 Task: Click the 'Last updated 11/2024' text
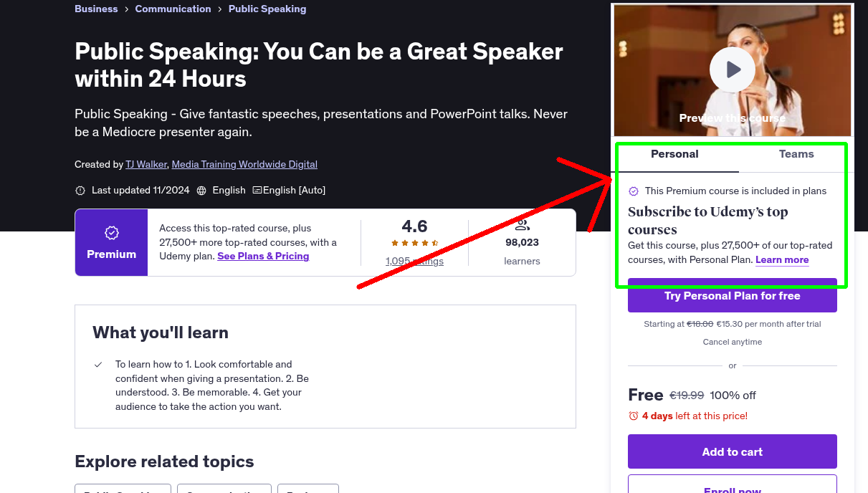coord(140,190)
